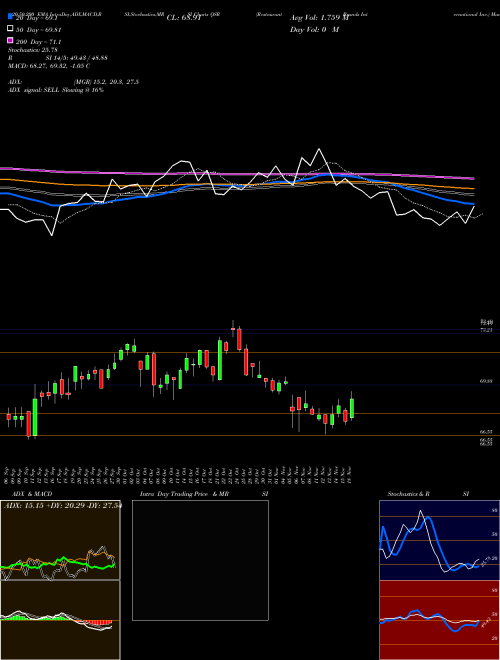Open the ADX lines chart panel

click(x=60, y=540)
